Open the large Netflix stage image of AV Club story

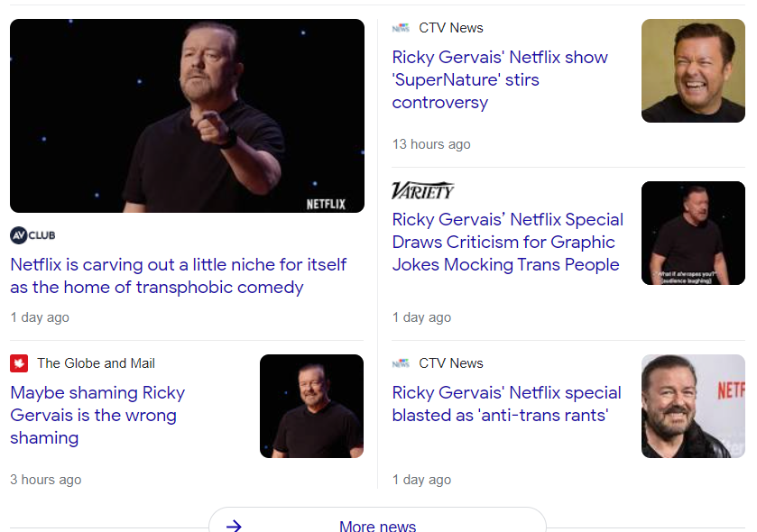point(188,115)
